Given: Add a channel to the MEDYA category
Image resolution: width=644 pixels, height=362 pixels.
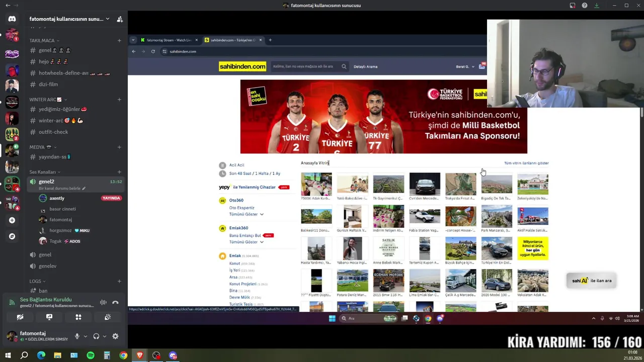Looking at the screenshot, I should tap(119, 147).
